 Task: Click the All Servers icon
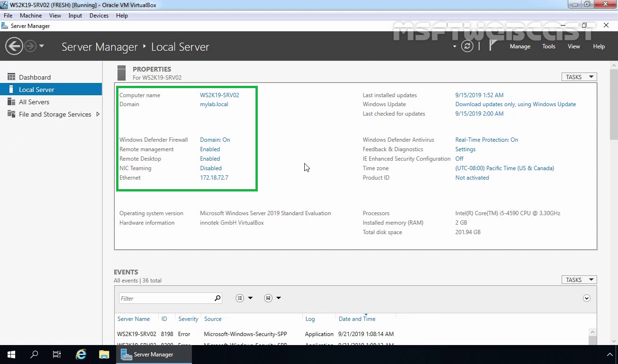[x=11, y=102]
